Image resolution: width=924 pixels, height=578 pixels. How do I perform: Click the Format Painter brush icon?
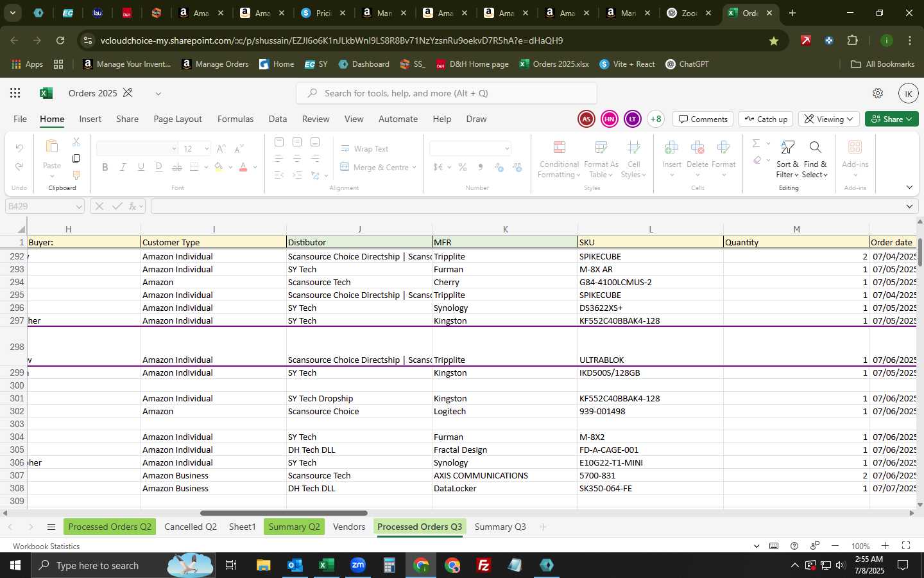coord(76,175)
